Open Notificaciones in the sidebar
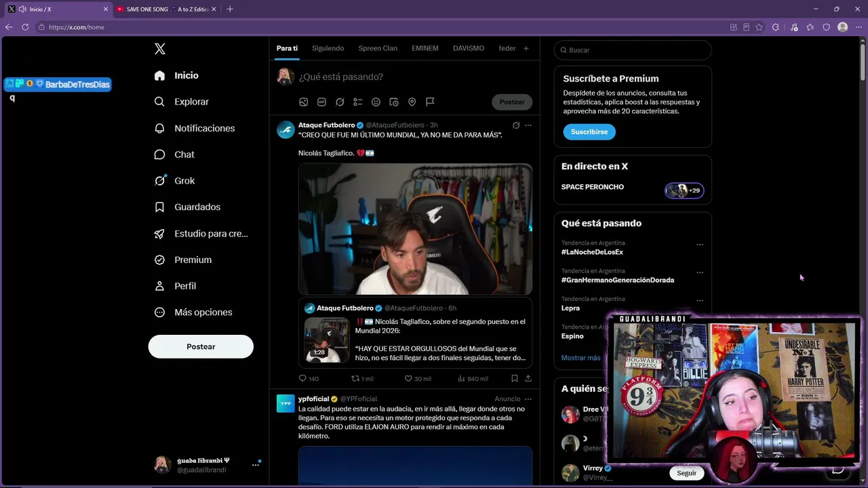Image resolution: width=868 pixels, height=488 pixels. pyautogui.click(x=195, y=128)
